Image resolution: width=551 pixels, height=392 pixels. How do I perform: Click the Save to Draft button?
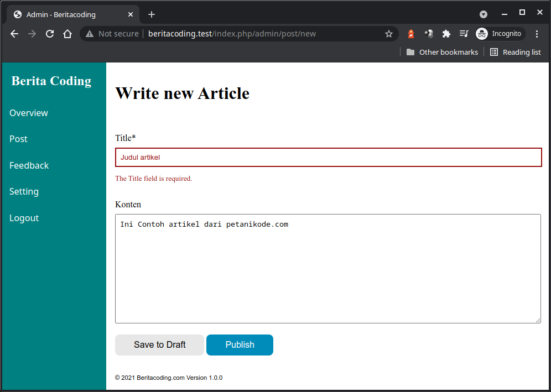[x=159, y=344]
